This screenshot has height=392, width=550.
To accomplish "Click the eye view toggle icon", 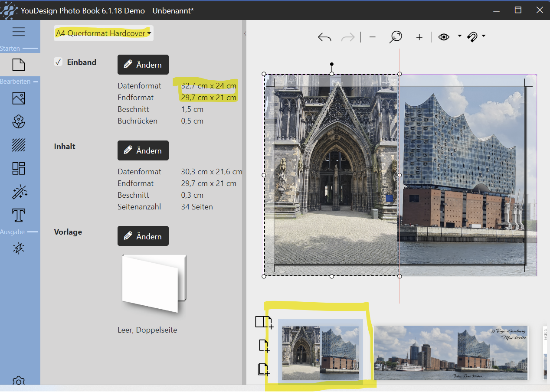I will [x=444, y=37].
